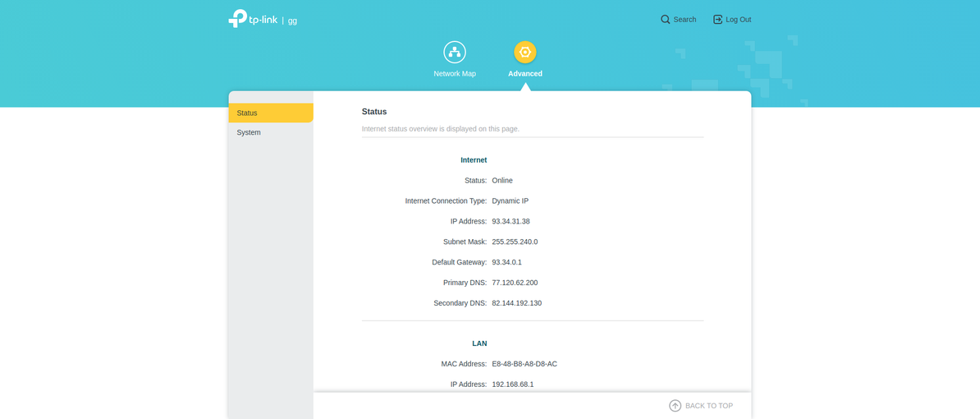Click the Online status value
Image resolution: width=980 pixels, height=419 pixels.
pos(502,181)
